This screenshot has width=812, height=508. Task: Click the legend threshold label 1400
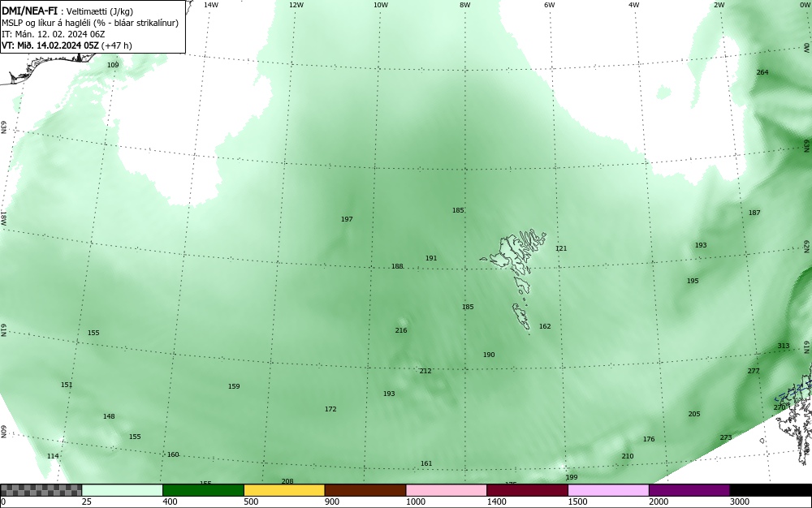coord(496,502)
